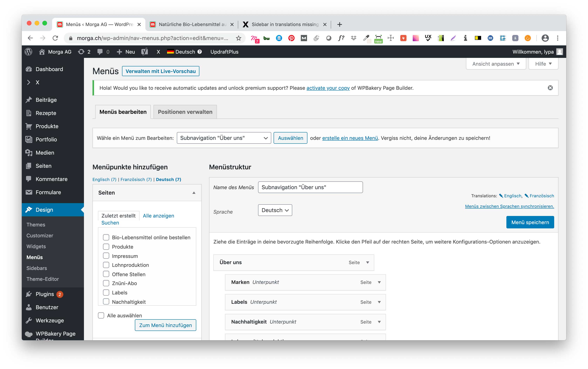
Task: Check the Impressum page checkbox
Action: (x=106, y=256)
